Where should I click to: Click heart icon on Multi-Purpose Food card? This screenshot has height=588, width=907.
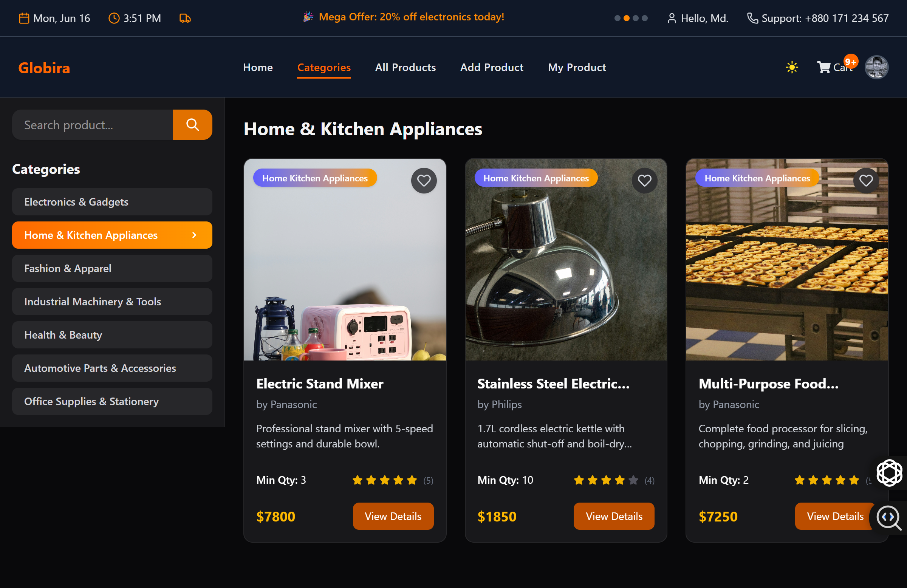866,180
